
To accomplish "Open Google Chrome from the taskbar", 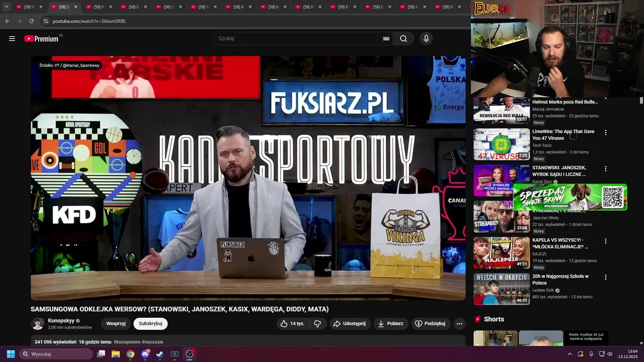I will pos(130,354).
